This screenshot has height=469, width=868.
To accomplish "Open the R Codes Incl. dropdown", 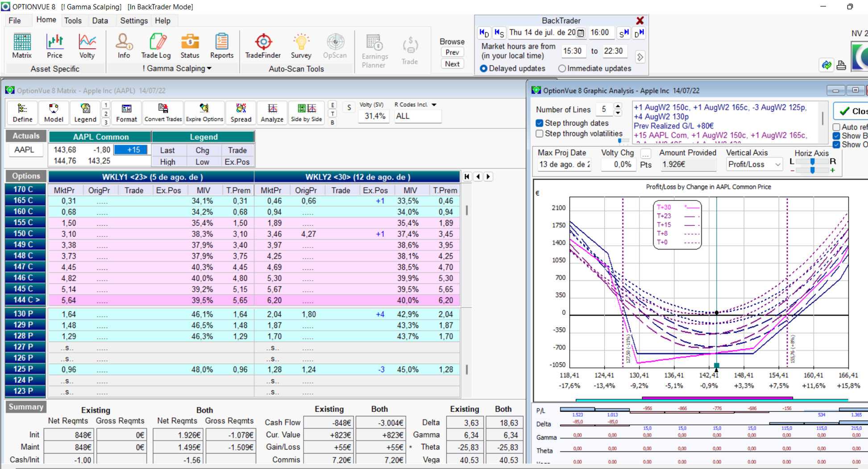I will pos(434,105).
